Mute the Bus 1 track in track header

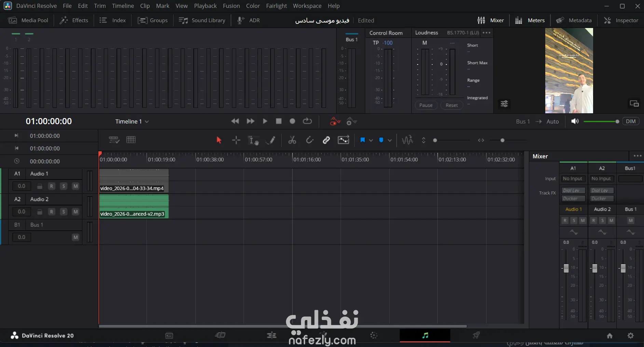[x=76, y=237]
